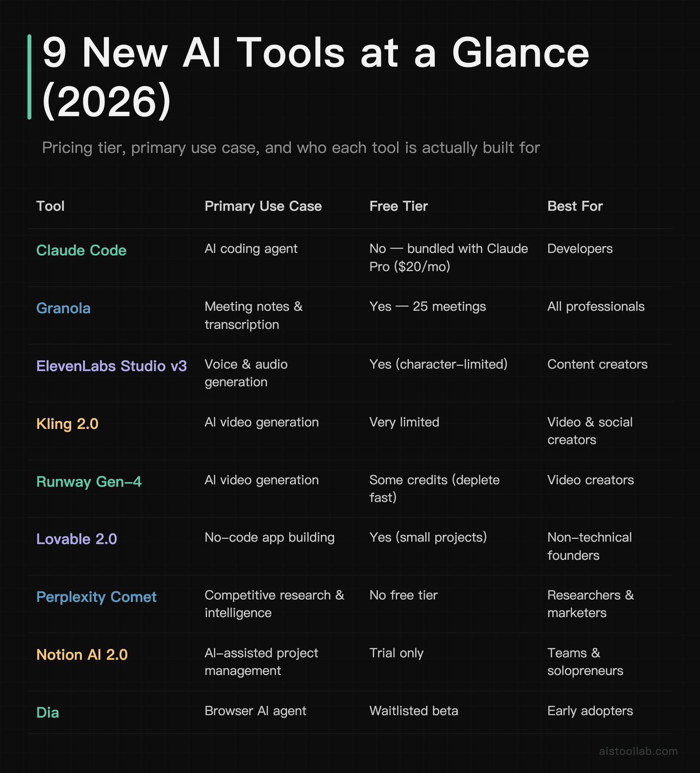Click the "Yes (character-limited)" cell
The image size is (700, 773).
click(x=438, y=365)
